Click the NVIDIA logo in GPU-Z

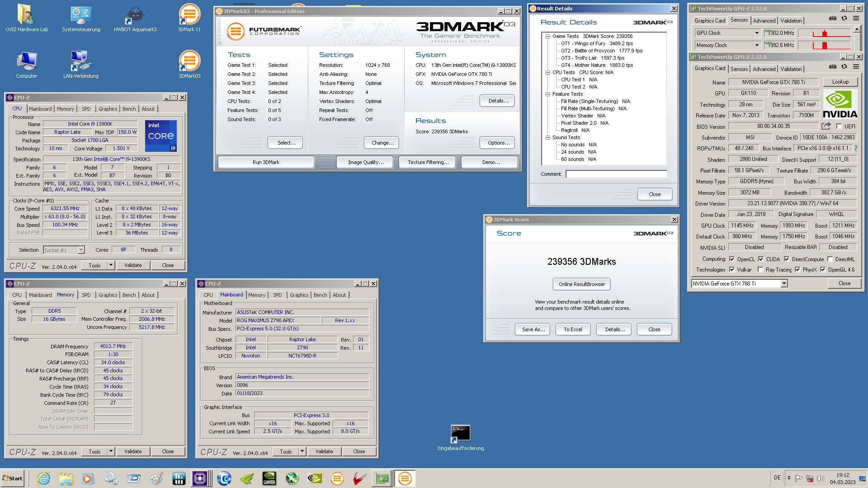840,104
